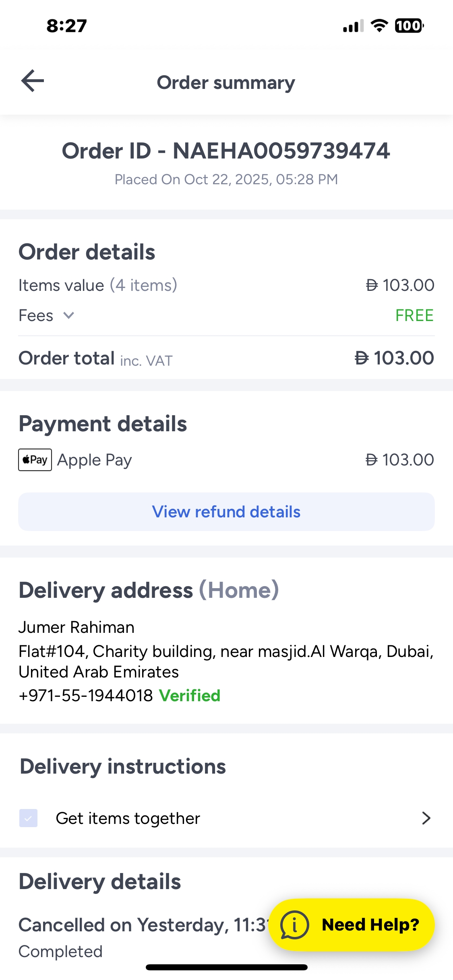Tap the verified phone number
453x980 pixels.
[x=86, y=696]
